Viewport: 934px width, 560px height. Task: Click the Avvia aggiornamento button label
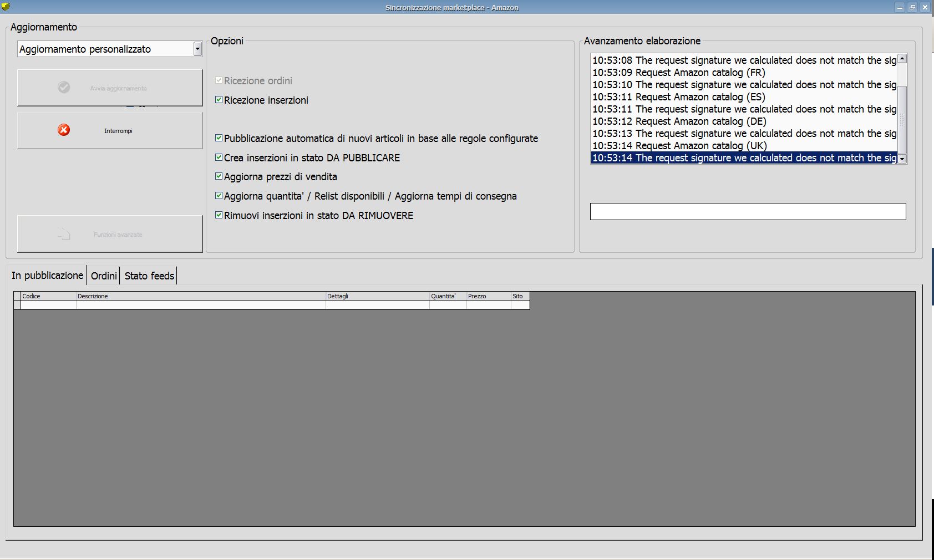coord(118,88)
